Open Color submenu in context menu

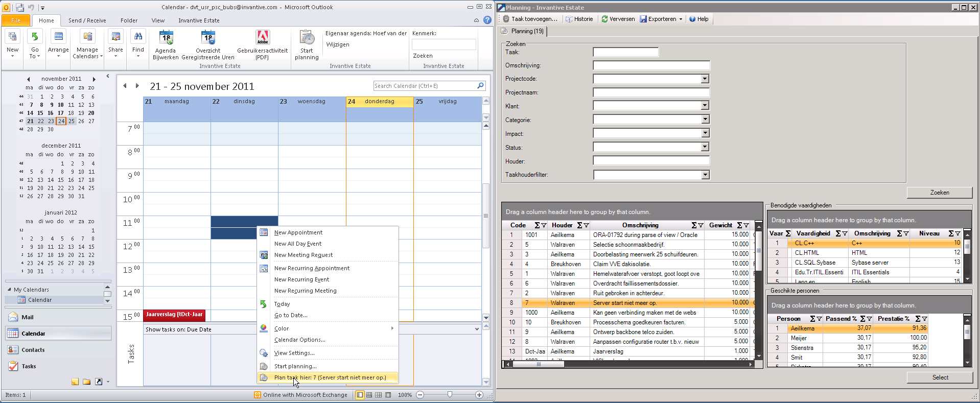coord(328,328)
